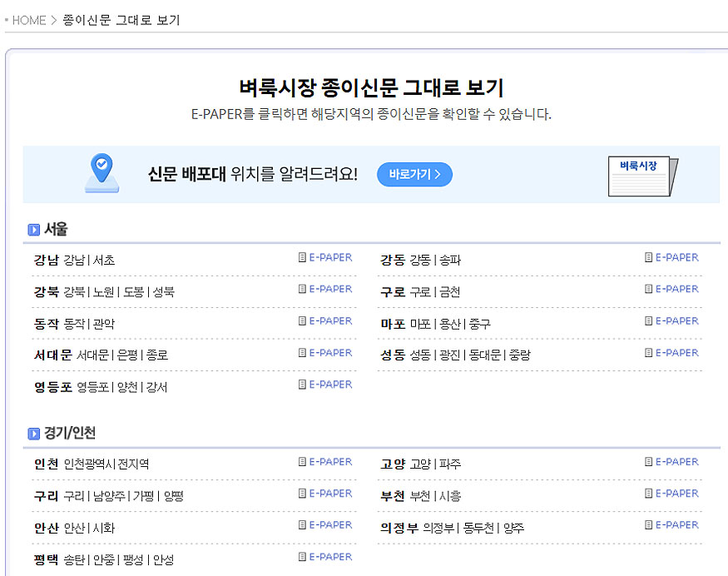The image size is (728, 576).
Task: Click the 벼룩시장 newspaper thumbnail image
Action: [x=643, y=176]
